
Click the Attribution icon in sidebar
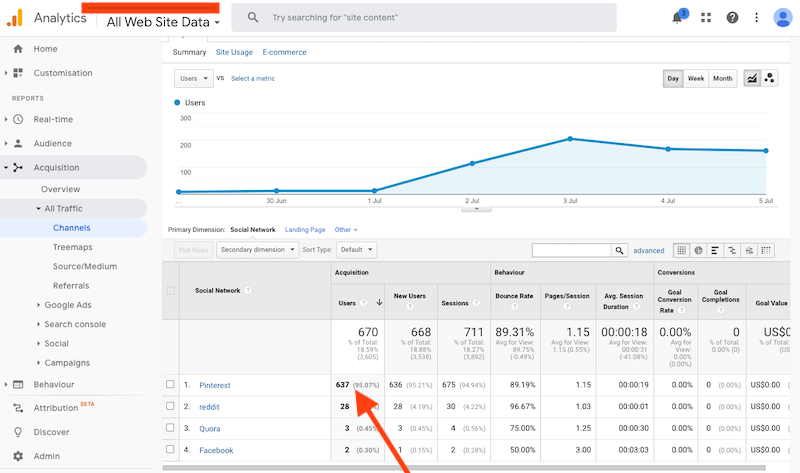click(18, 408)
